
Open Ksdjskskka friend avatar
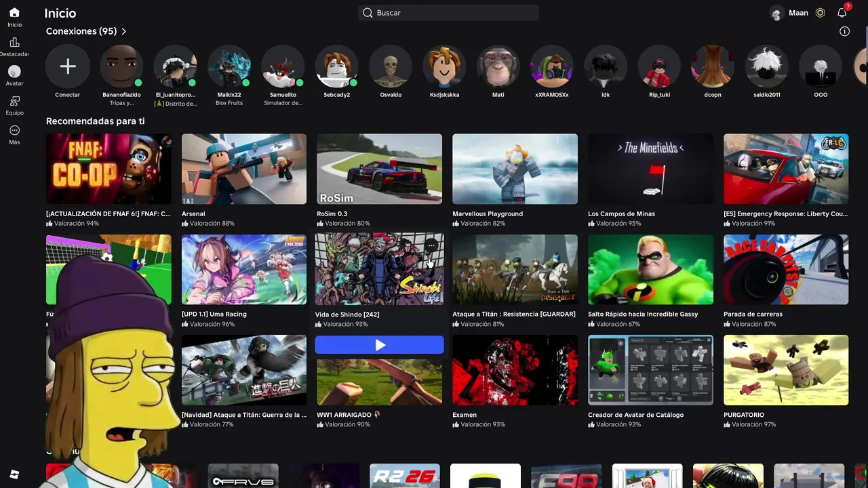[x=444, y=66]
